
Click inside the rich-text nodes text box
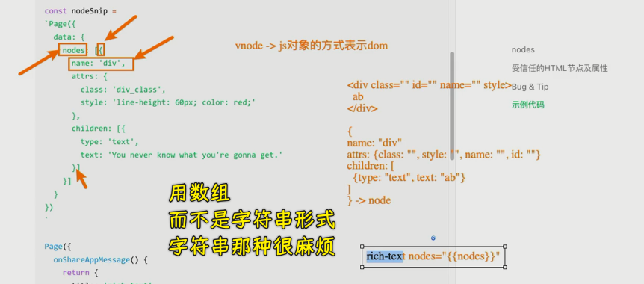click(434, 257)
